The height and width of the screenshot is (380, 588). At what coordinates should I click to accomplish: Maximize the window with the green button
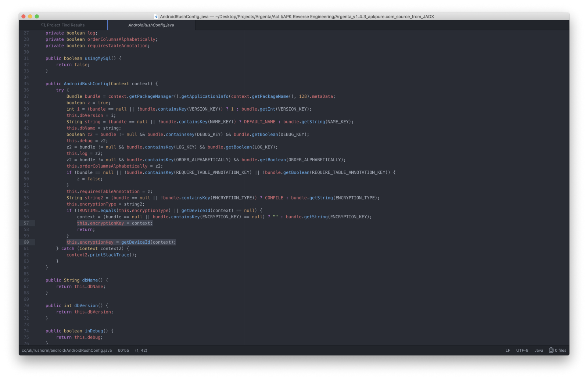point(37,17)
